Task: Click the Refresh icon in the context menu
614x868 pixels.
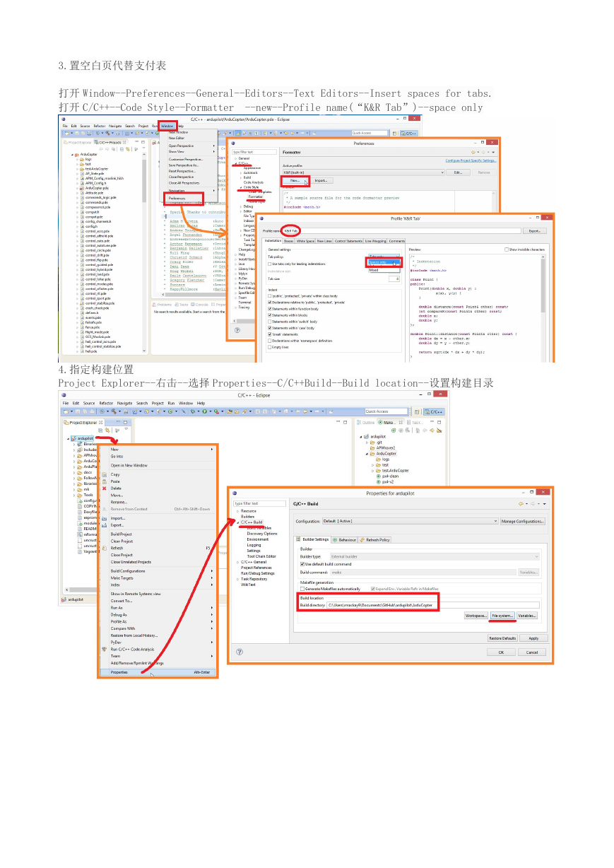Action: 104,548
